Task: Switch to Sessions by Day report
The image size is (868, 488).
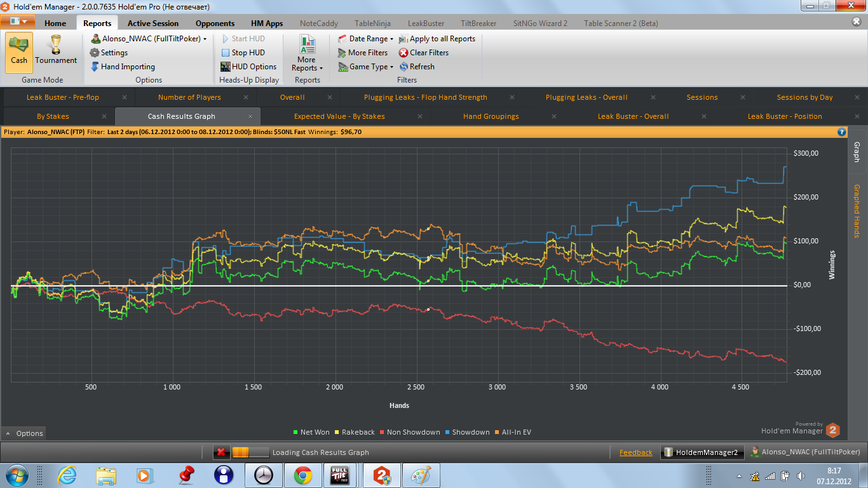Action: [x=804, y=97]
